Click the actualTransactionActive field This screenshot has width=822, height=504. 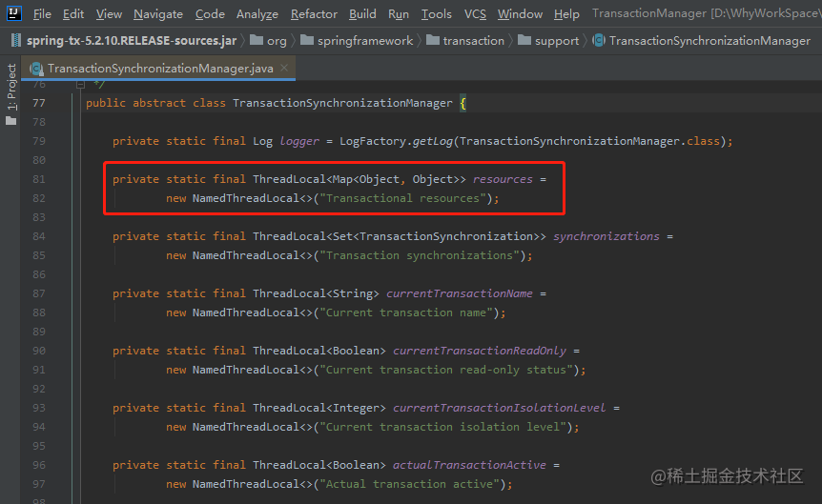(x=470, y=465)
